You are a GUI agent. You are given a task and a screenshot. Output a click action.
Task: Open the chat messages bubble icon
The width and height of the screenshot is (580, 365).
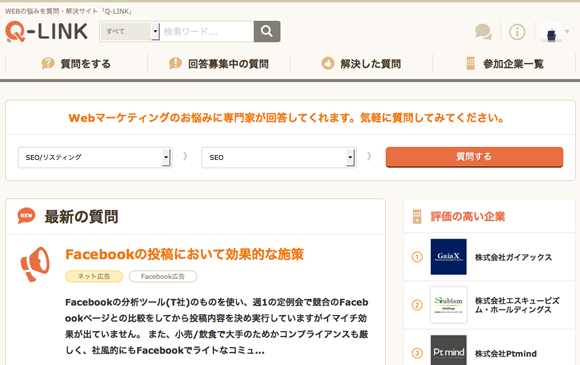(483, 32)
